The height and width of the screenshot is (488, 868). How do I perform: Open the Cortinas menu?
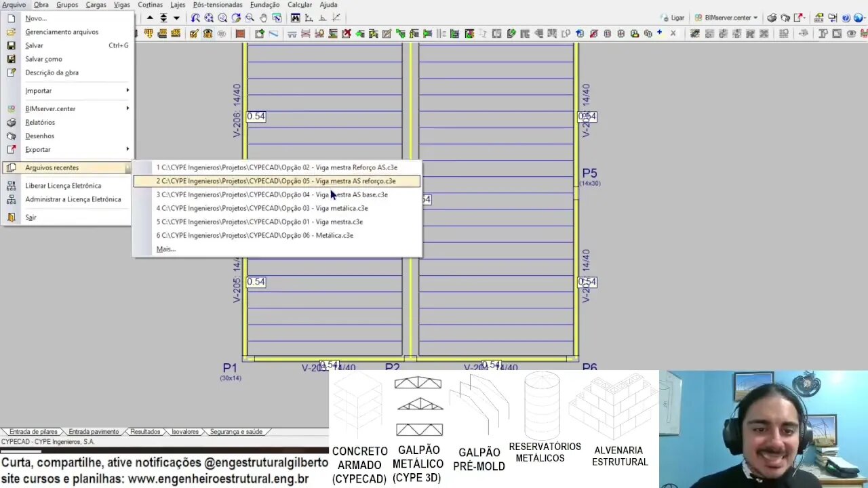coord(151,5)
